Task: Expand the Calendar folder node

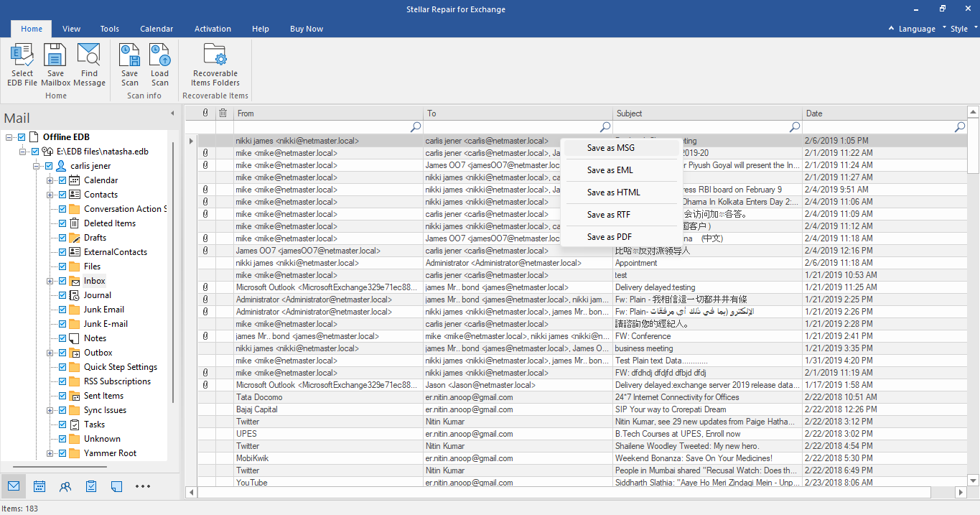Action: pyautogui.click(x=50, y=180)
